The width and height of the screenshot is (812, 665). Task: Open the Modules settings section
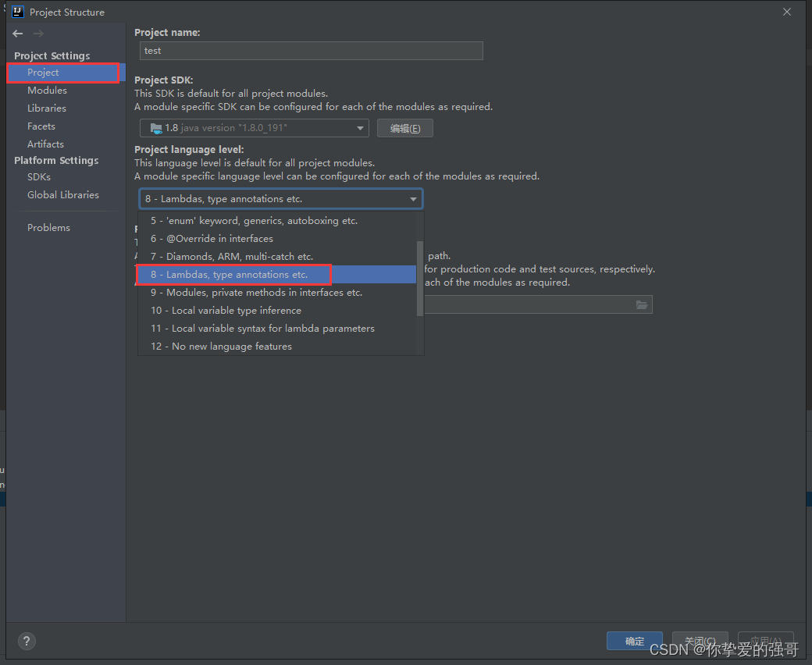(x=47, y=90)
